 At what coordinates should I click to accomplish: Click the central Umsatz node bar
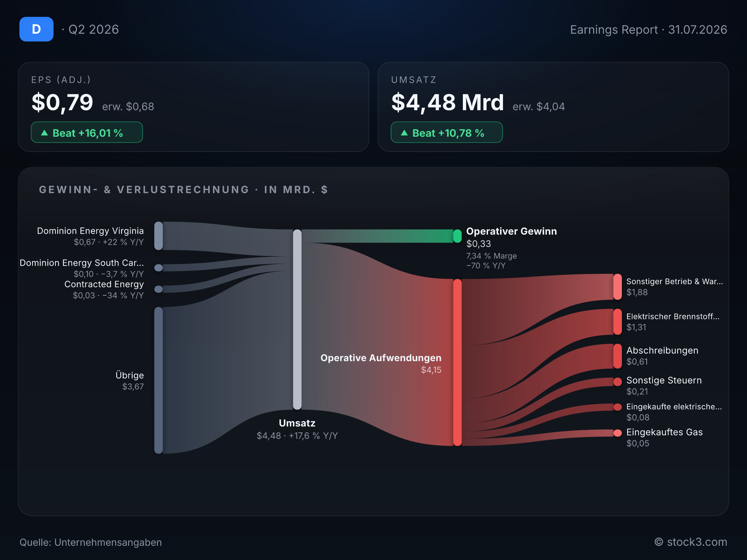coord(297,319)
